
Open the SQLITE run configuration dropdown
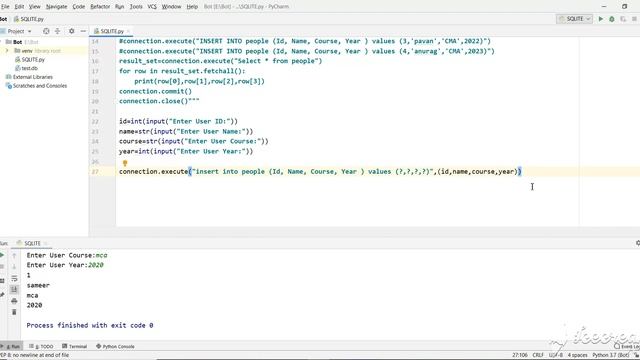click(x=574, y=19)
